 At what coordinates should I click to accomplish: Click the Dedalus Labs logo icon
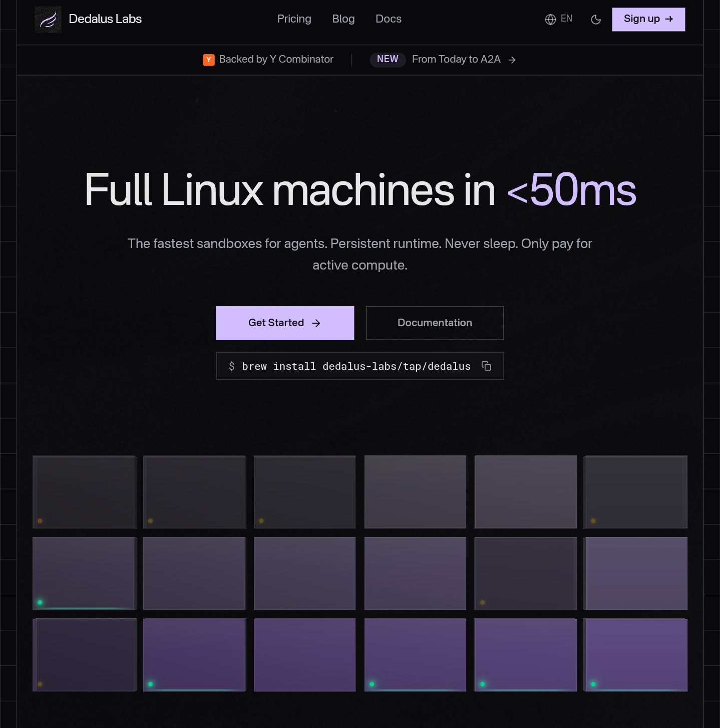pos(48,20)
